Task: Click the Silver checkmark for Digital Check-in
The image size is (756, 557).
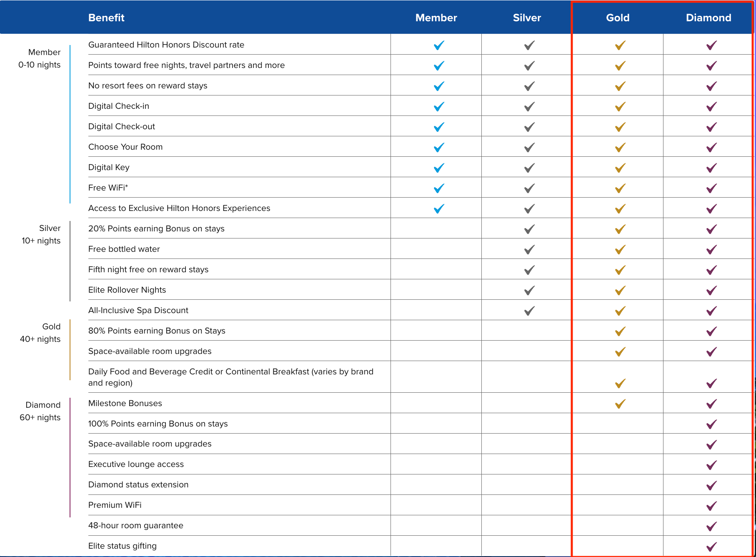Action: click(529, 106)
